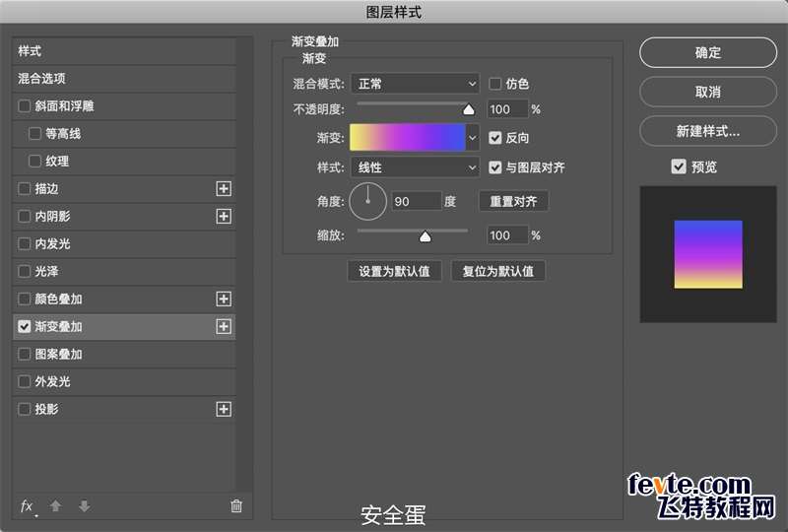The width and height of the screenshot is (788, 532).
Task: Click the gradient preview thumbnail
Action: click(708, 254)
